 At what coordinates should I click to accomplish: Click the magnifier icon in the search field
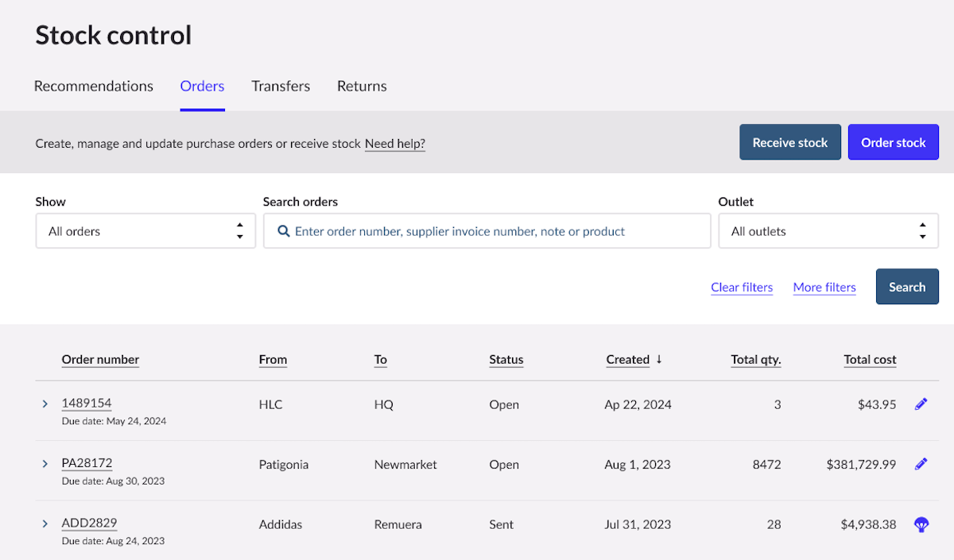pyautogui.click(x=283, y=230)
